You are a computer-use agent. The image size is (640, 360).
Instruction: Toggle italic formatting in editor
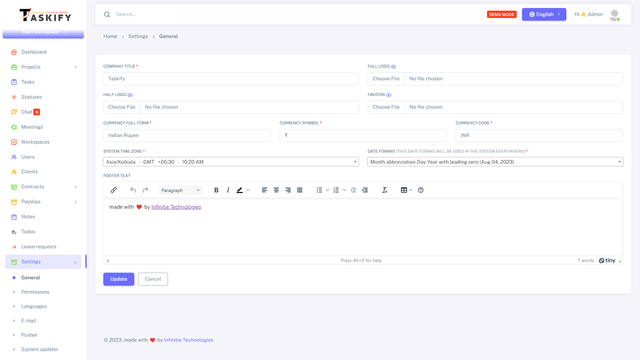coord(228,190)
